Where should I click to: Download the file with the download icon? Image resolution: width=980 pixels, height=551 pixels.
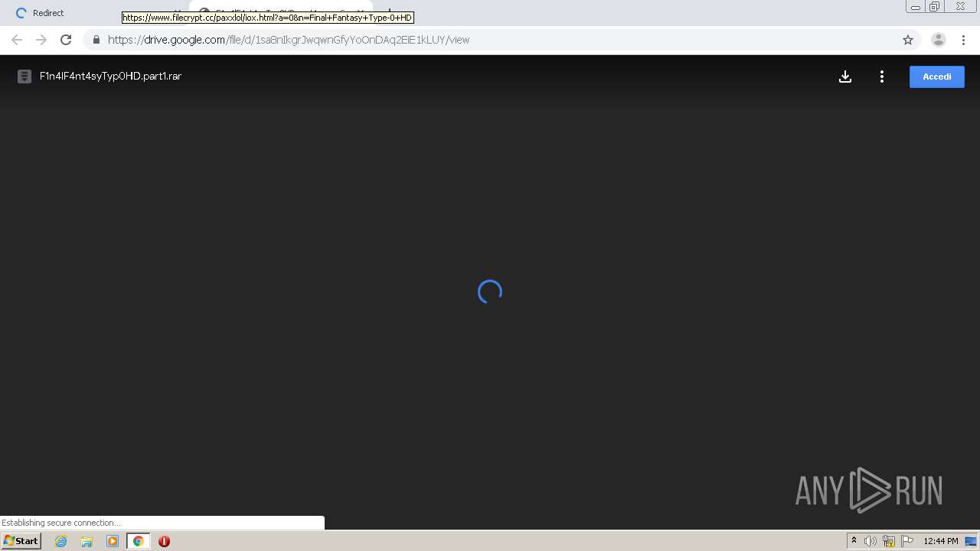[x=845, y=77]
